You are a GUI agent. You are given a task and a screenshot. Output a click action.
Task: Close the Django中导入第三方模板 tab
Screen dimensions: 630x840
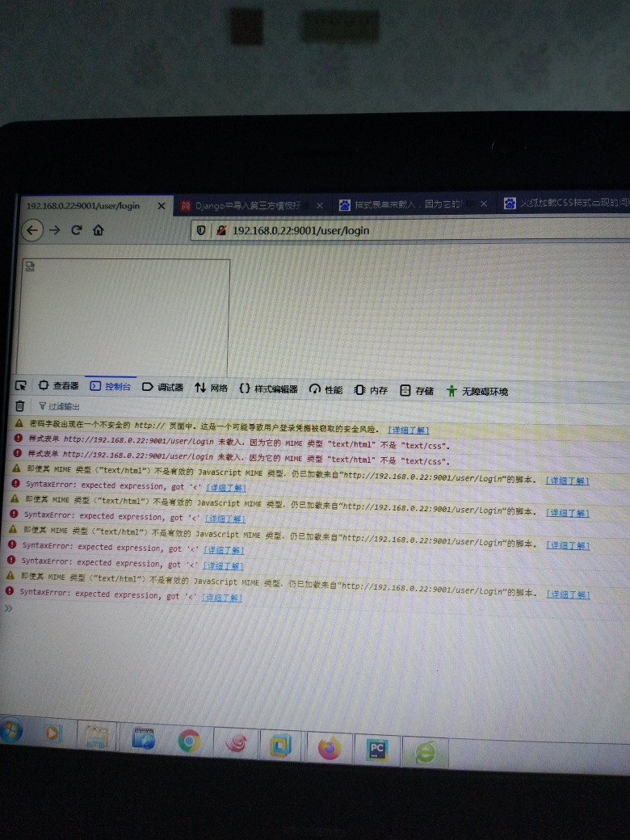pyautogui.click(x=320, y=206)
